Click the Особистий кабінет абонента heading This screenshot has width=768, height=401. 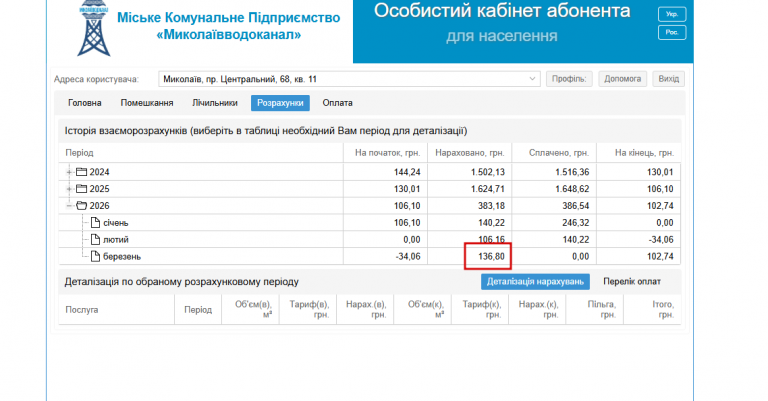click(x=502, y=10)
